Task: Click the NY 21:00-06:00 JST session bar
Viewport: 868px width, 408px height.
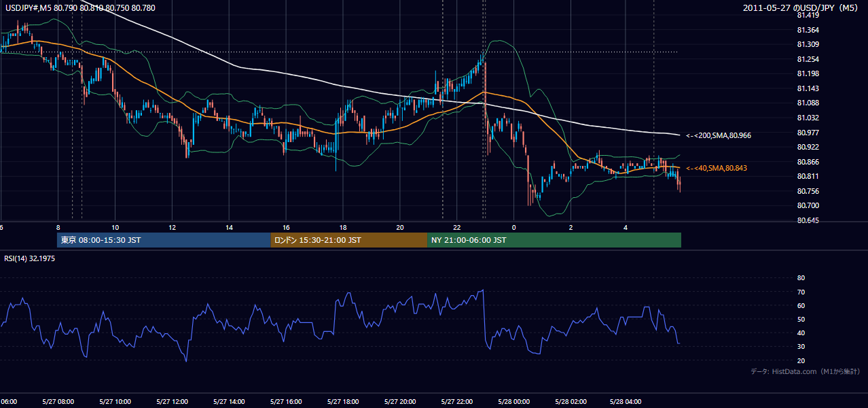Action: [x=554, y=240]
